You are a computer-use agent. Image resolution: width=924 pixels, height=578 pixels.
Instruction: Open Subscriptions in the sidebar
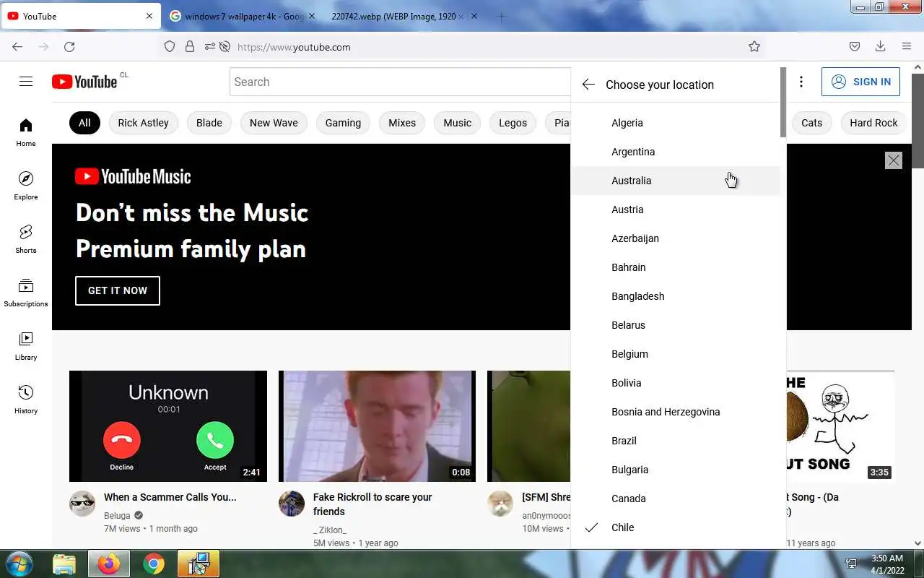pyautogui.click(x=26, y=293)
